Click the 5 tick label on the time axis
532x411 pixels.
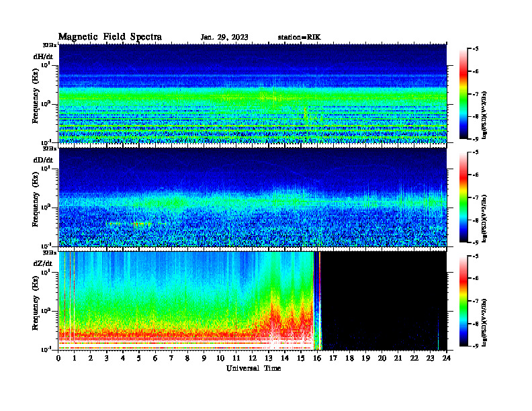click(139, 359)
